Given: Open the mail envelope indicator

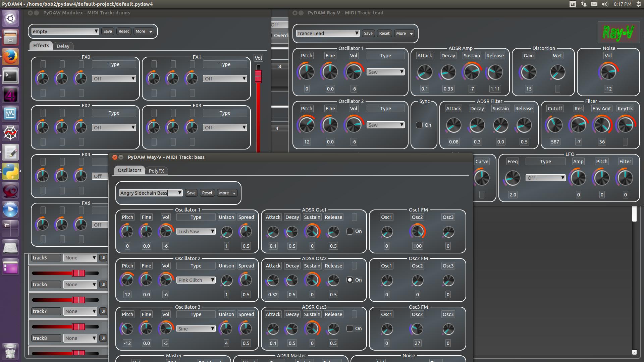Looking at the screenshot, I should (594, 4).
